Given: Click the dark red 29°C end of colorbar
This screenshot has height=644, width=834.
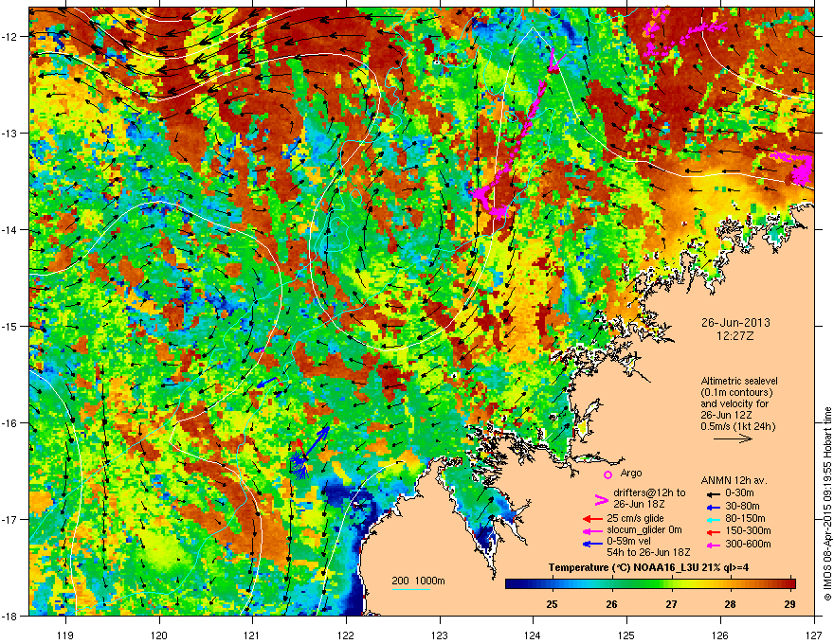Looking at the screenshot, I should (x=791, y=584).
